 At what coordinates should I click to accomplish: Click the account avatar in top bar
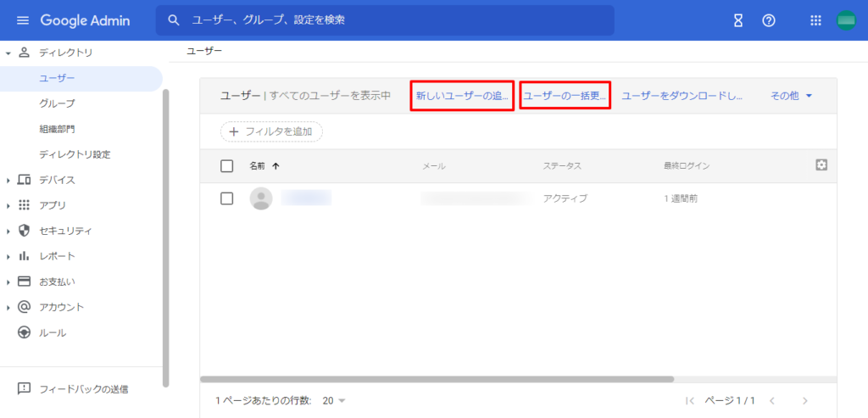847,20
